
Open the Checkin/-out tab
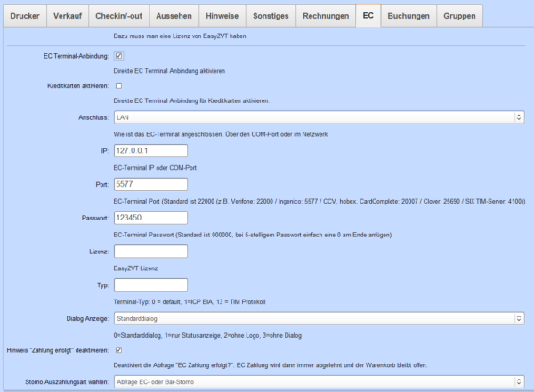[121, 16]
